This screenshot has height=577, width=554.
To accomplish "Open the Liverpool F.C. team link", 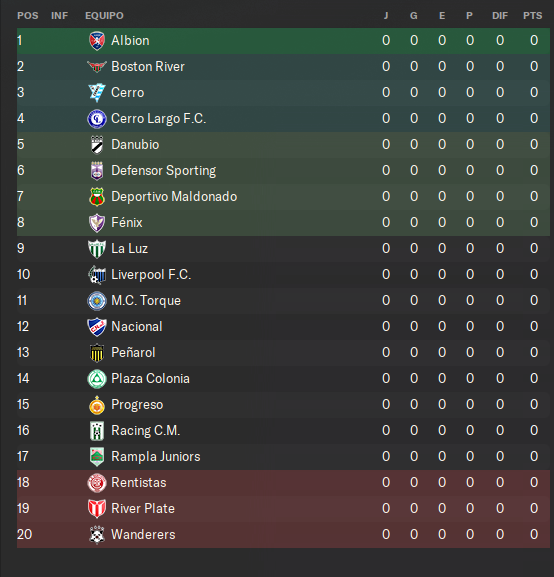I will [x=151, y=275].
